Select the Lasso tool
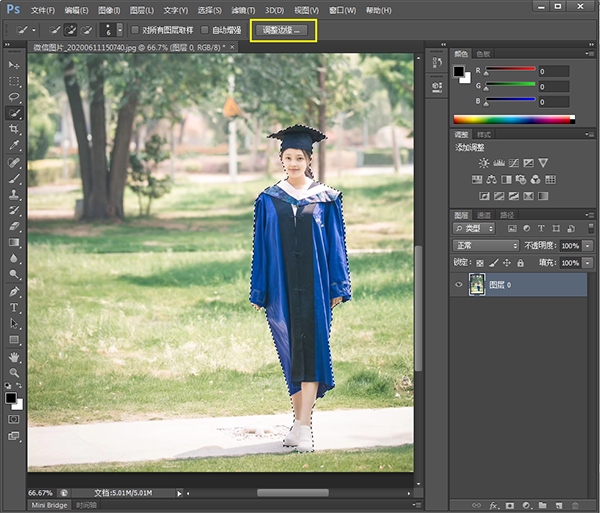 (x=15, y=97)
